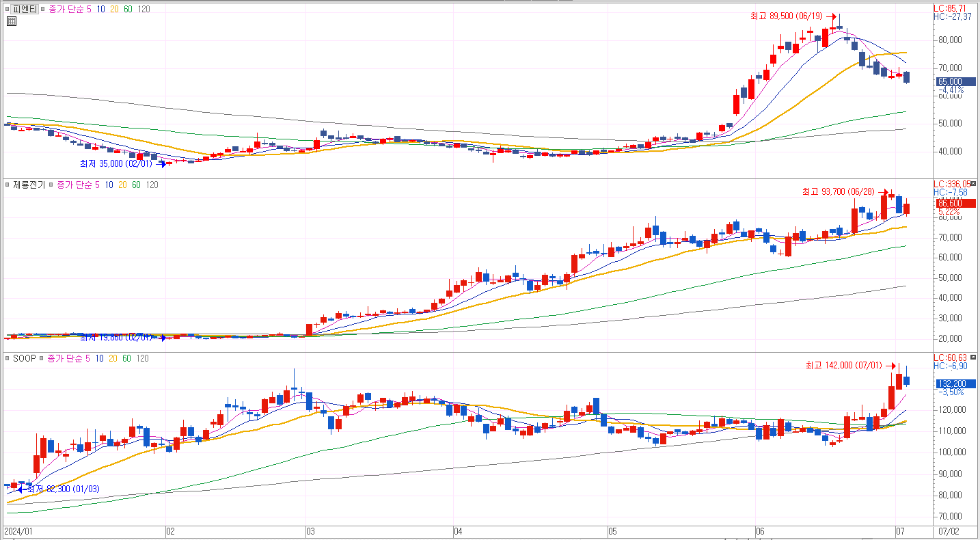Click the 03 month label on time axis

click(310, 531)
